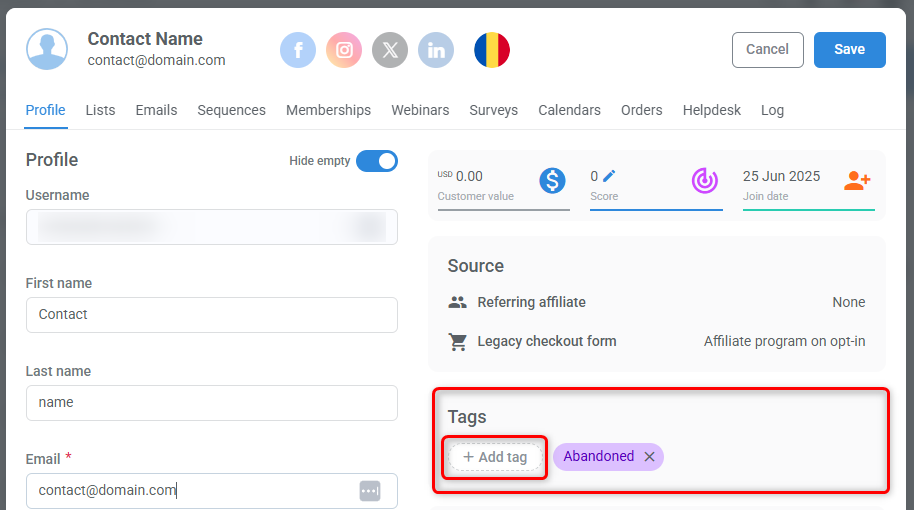Click the orange Join date person icon
This screenshot has height=510, width=914.
[857, 181]
